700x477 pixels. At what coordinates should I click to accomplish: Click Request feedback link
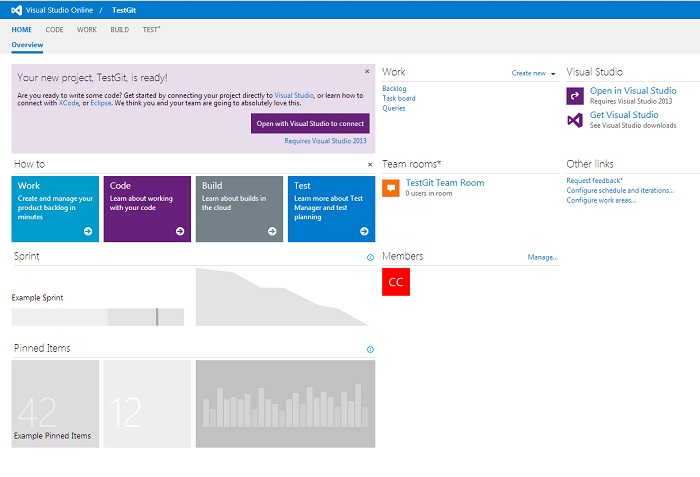point(595,180)
